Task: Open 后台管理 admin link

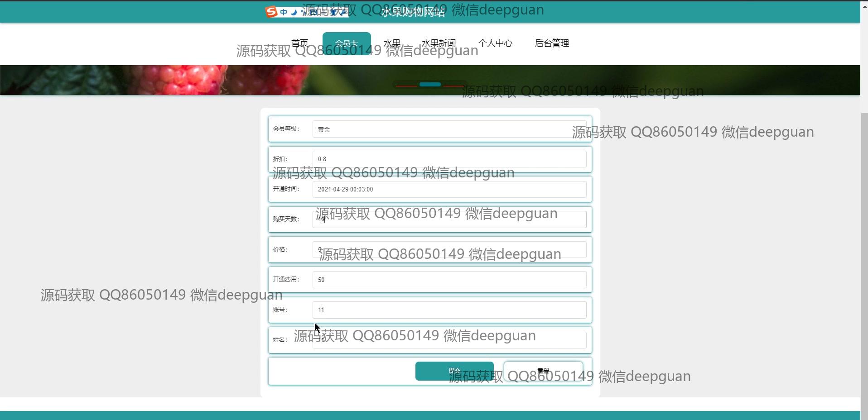Action: 551,43
